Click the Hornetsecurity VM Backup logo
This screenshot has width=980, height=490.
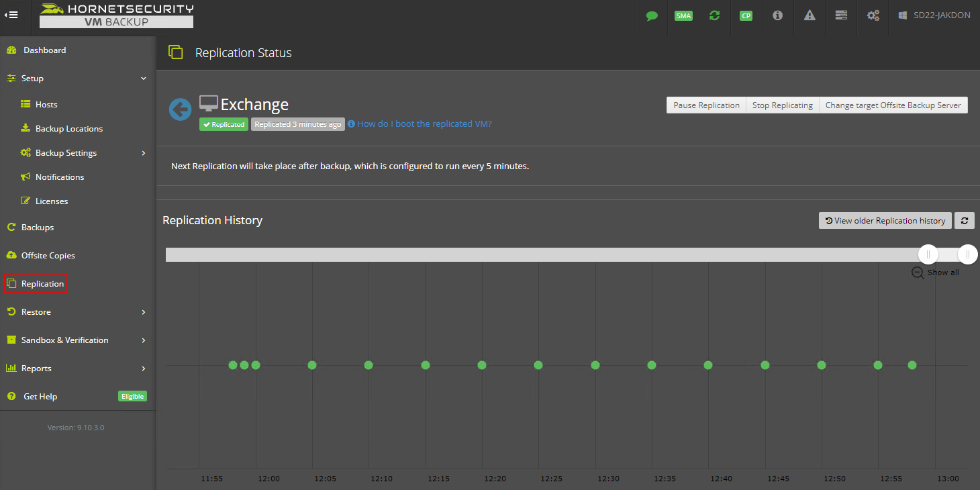click(116, 15)
